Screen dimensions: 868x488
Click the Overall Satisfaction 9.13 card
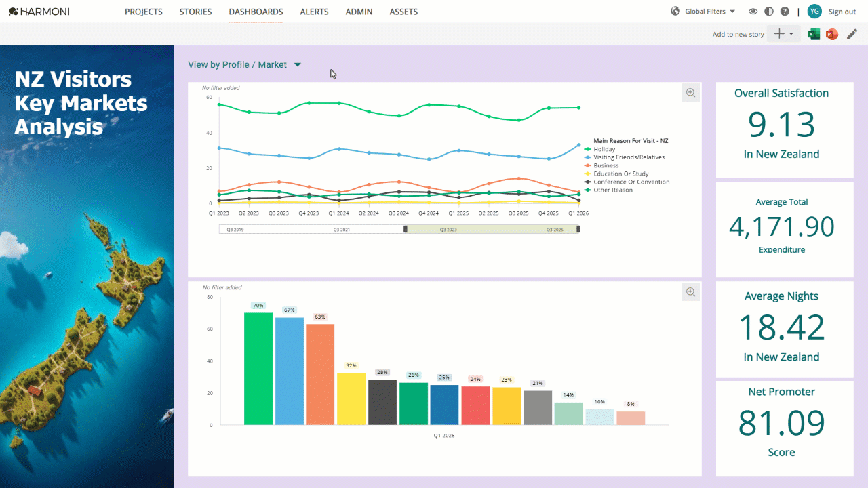(x=785, y=130)
